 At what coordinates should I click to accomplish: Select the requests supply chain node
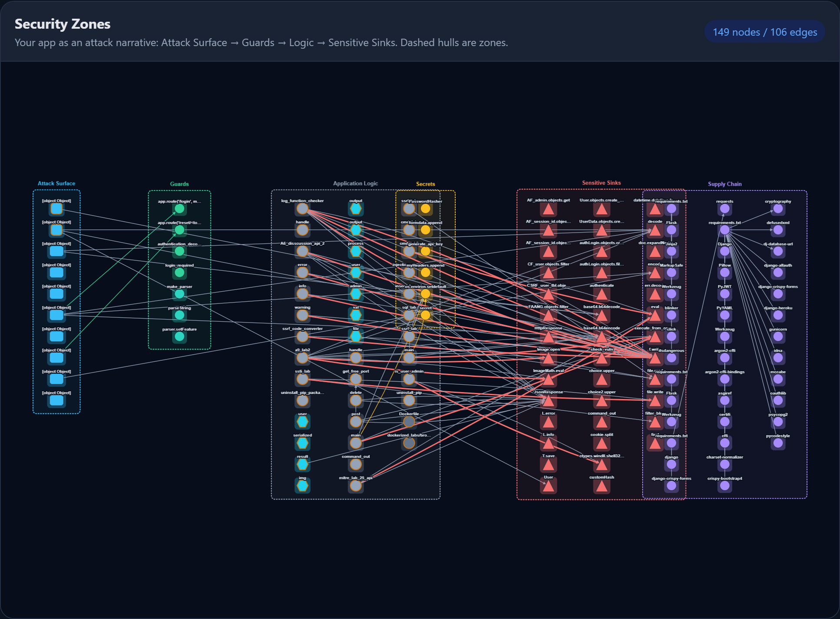tap(725, 209)
